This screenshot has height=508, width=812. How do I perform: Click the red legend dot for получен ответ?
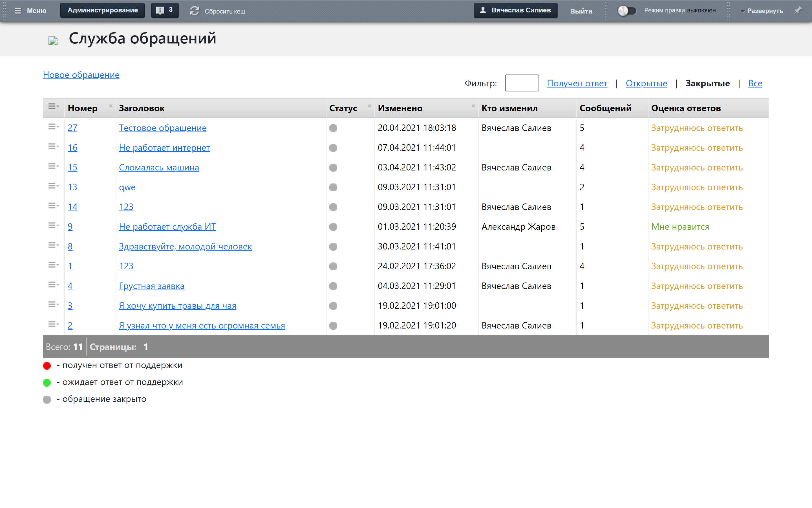pos(47,366)
